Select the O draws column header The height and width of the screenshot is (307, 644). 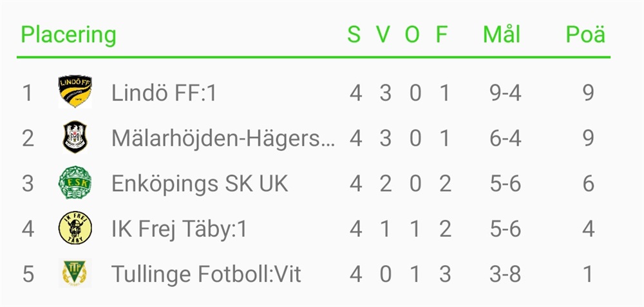point(412,35)
